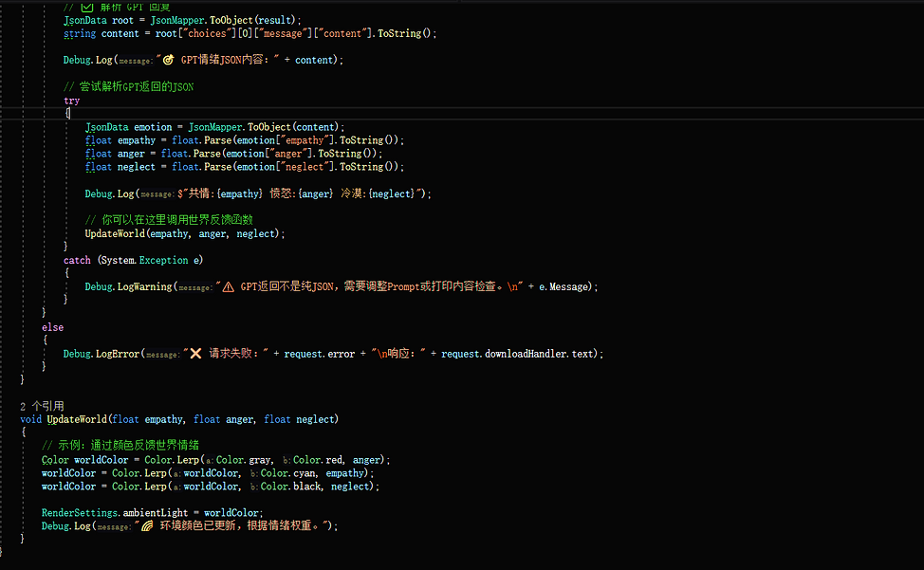This screenshot has width=924, height=570.
Task: Click the "message:" inlay hint in LogWarning call
Action: (195, 288)
